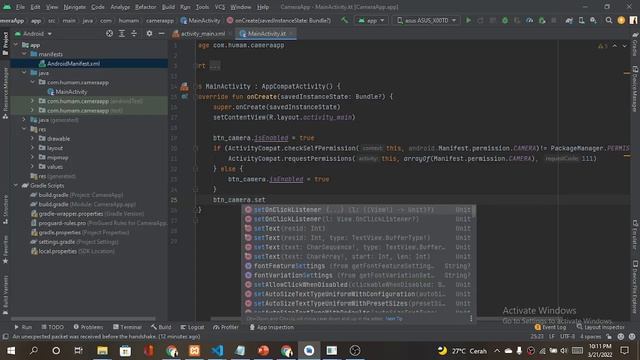This screenshot has height=360, width=640.
Task: Open the Problems tool window
Action: point(88,327)
